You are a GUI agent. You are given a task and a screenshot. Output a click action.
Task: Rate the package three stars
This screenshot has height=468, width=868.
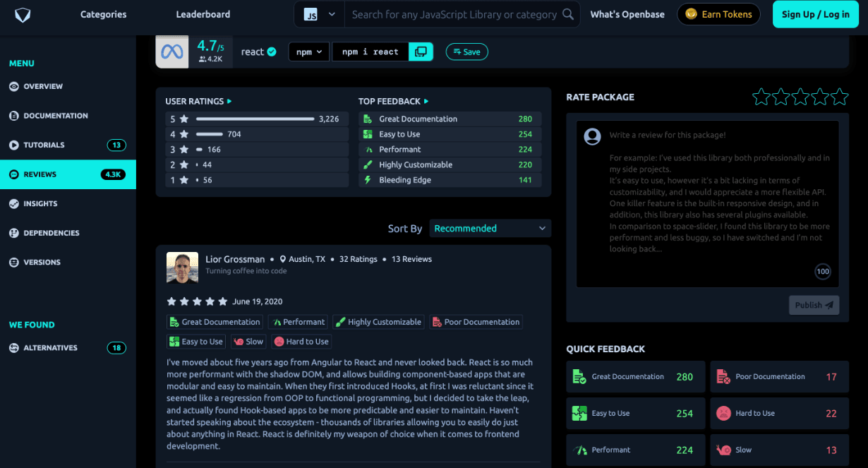tap(800, 97)
